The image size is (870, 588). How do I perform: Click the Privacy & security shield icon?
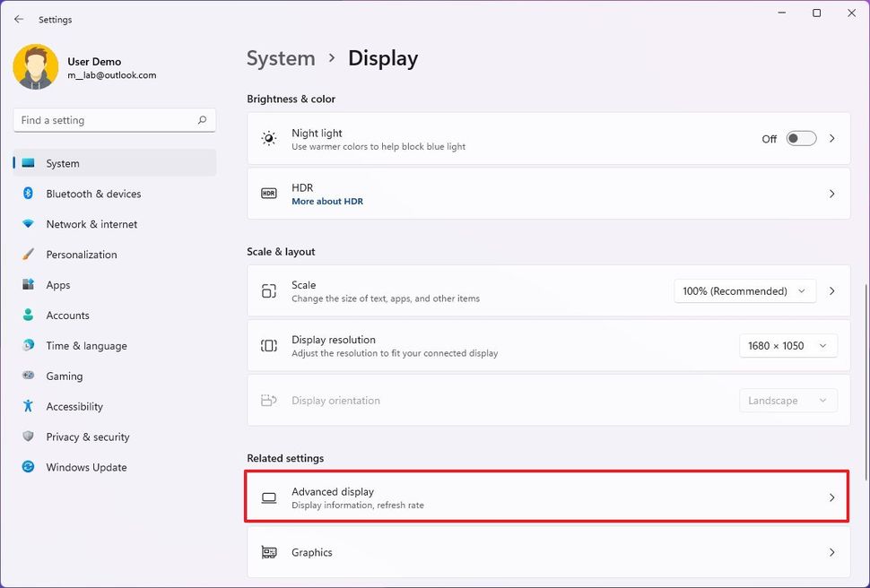(x=28, y=437)
